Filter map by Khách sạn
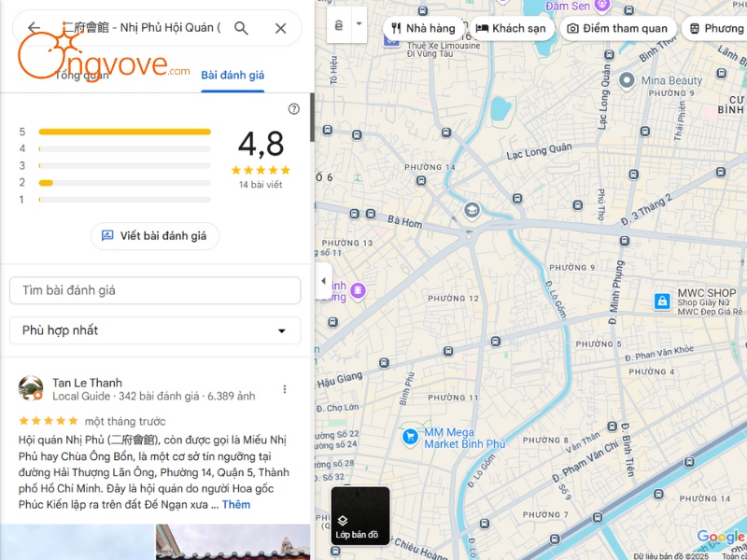The width and height of the screenshot is (747, 560). [x=512, y=29]
